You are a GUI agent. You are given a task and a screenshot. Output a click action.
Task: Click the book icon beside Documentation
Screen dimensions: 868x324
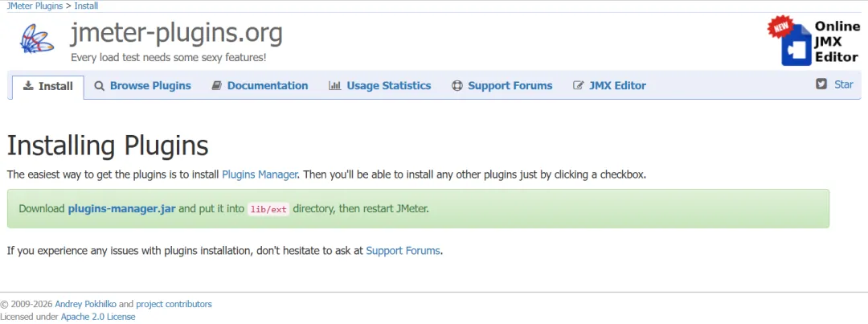tap(216, 86)
